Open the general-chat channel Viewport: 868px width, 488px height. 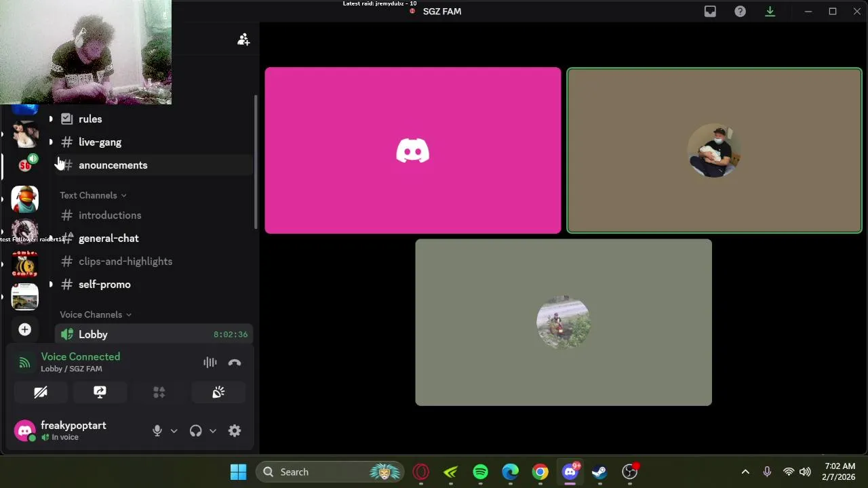(153, 239)
